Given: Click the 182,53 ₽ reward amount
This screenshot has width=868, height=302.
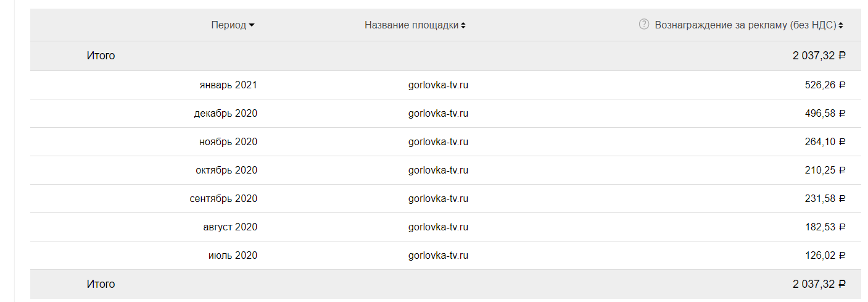Looking at the screenshot, I should click(825, 227).
